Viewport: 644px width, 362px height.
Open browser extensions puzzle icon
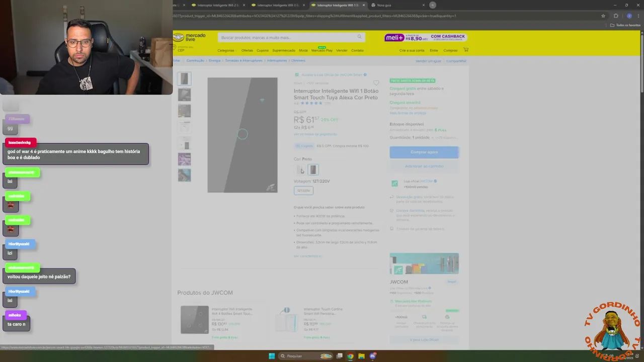(616, 16)
